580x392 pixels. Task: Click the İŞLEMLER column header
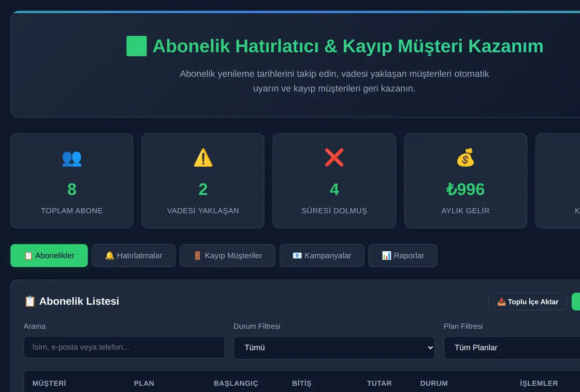point(539,383)
